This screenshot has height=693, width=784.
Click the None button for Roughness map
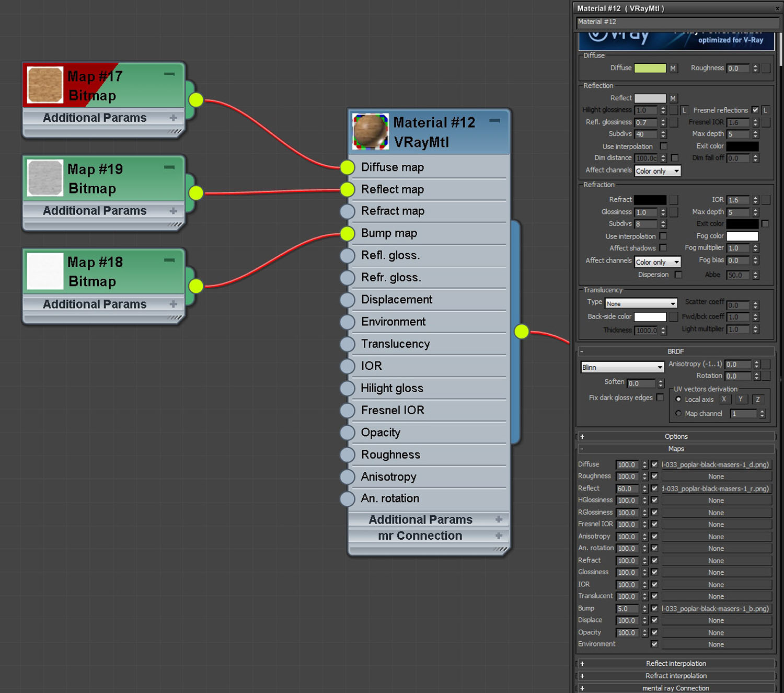(716, 476)
